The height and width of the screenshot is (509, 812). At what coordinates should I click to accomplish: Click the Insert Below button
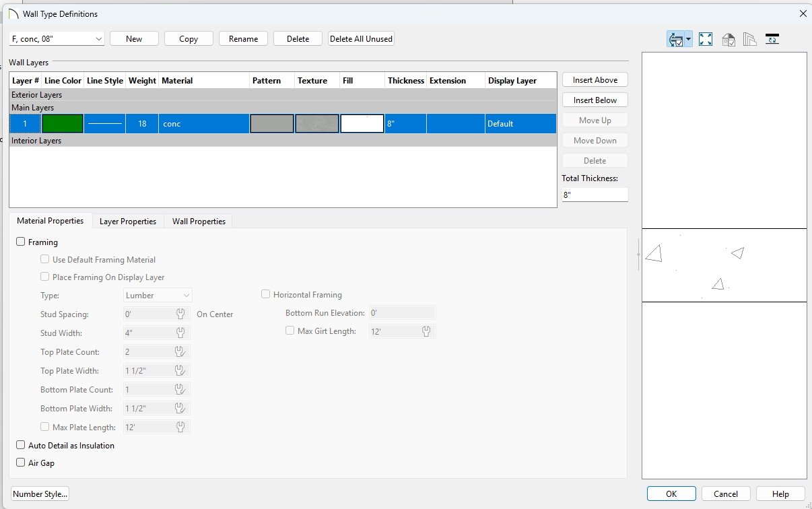click(x=595, y=100)
